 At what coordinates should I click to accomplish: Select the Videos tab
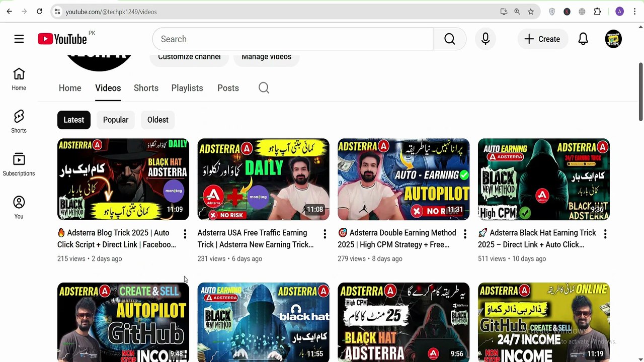pyautogui.click(x=108, y=88)
